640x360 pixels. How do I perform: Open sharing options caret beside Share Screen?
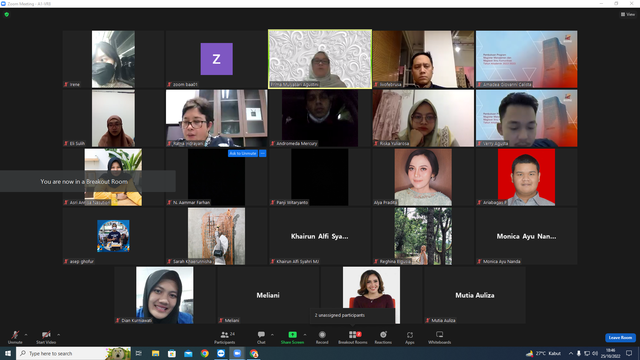click(x=305, y=335)
